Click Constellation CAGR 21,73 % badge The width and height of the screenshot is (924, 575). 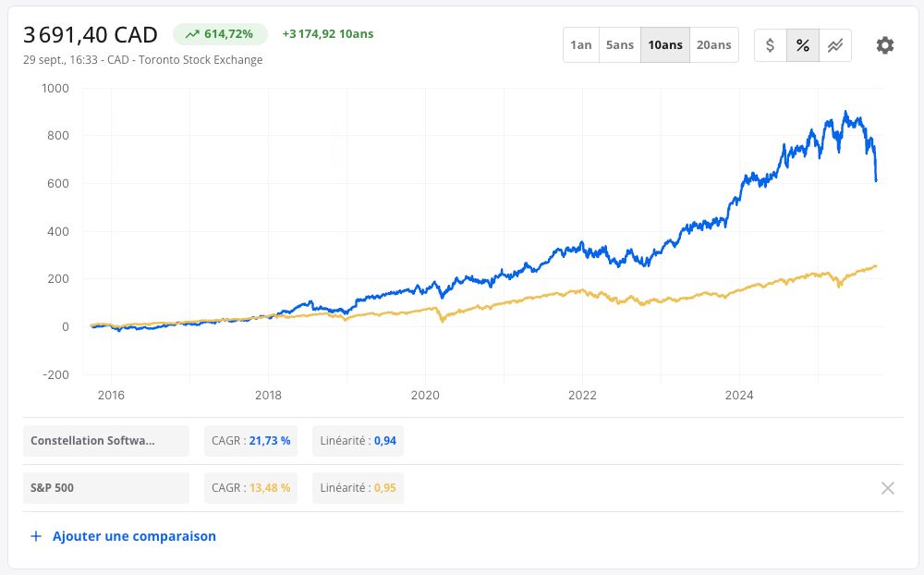251,441
